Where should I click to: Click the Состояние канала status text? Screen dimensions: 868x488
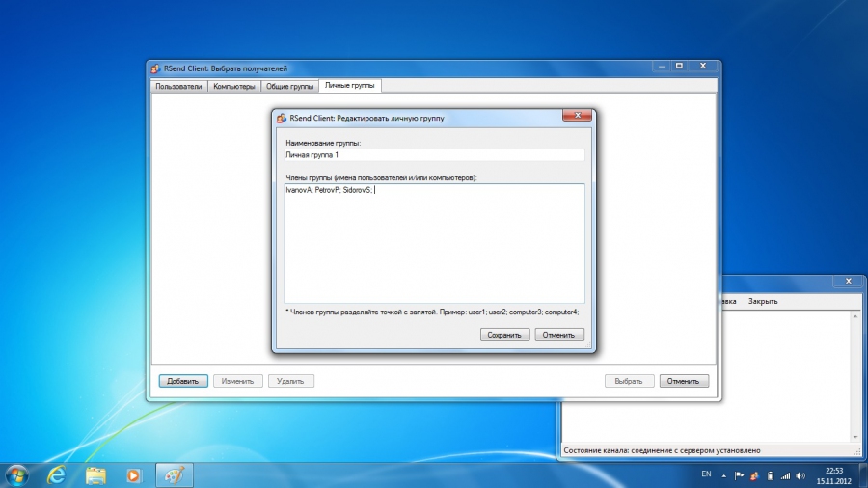coord(662,450)
